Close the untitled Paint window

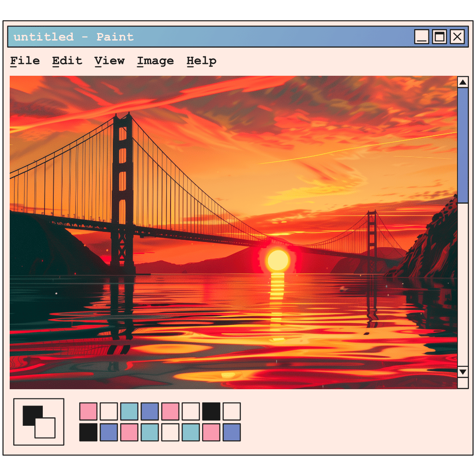457,37
